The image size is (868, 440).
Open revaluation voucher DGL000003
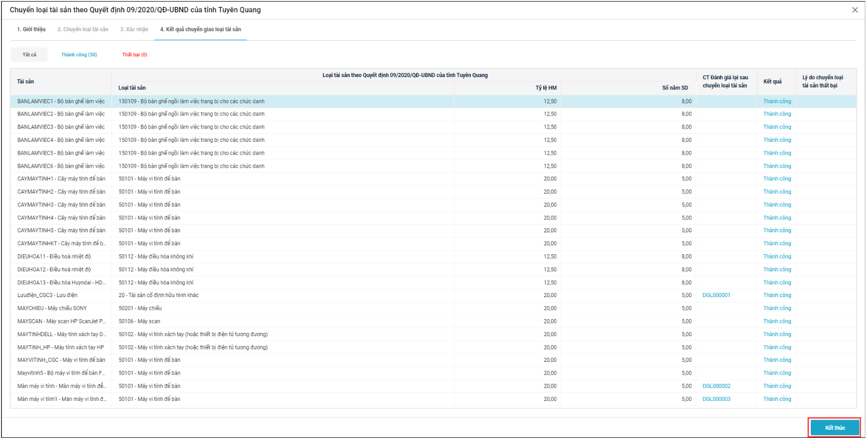pos(716,399)
